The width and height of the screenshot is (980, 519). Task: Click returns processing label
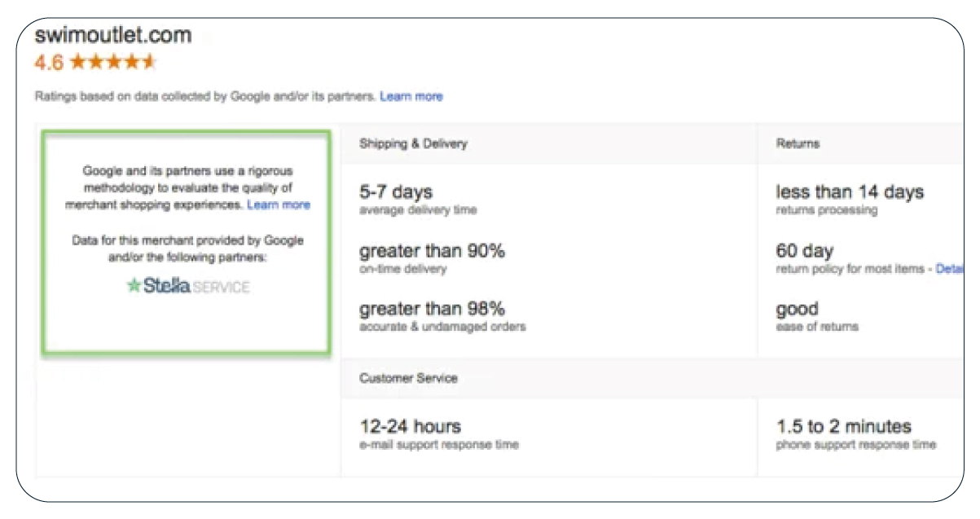826,210
